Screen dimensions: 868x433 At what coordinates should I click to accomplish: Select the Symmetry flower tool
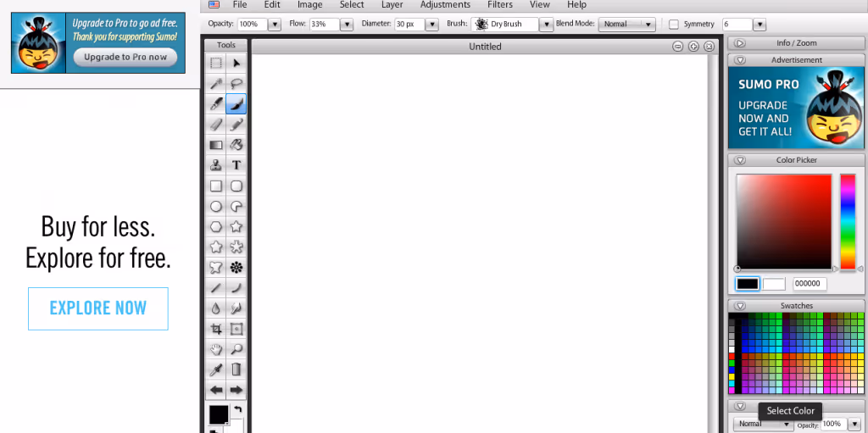pos(236,268)
